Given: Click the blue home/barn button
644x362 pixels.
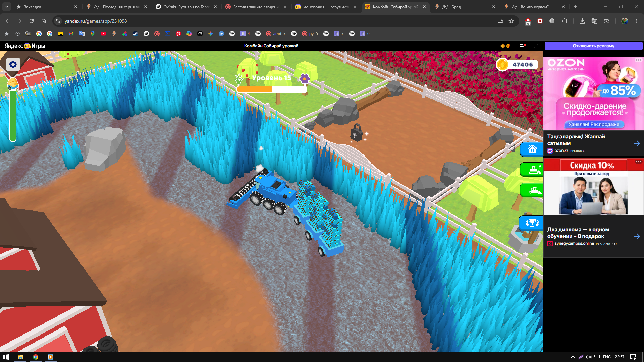Looking at the screenshot, I should (532, 149).
